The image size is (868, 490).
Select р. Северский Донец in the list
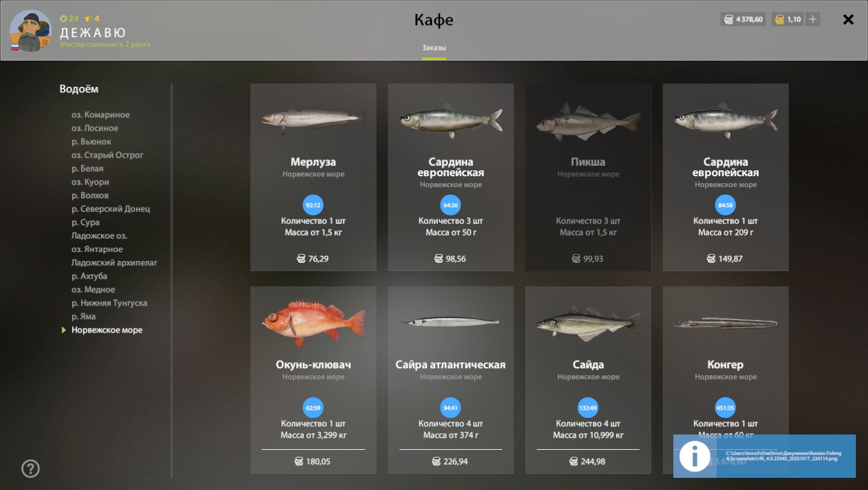110,209
